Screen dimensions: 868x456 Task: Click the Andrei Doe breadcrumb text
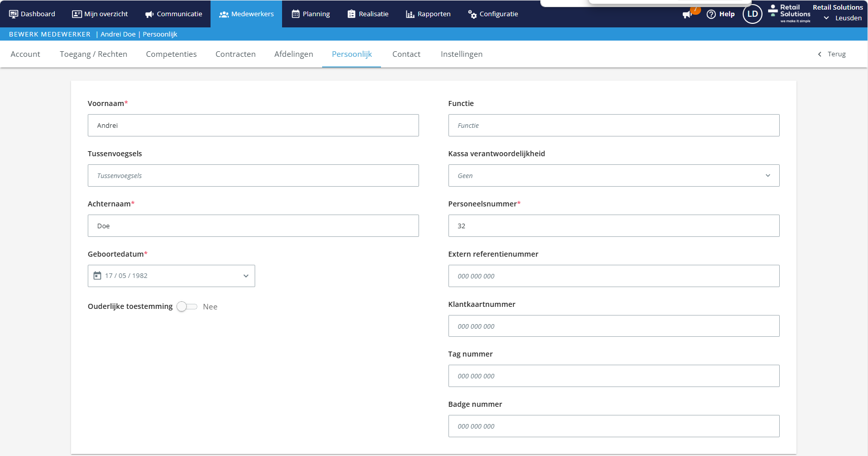[x=118, y=34]
